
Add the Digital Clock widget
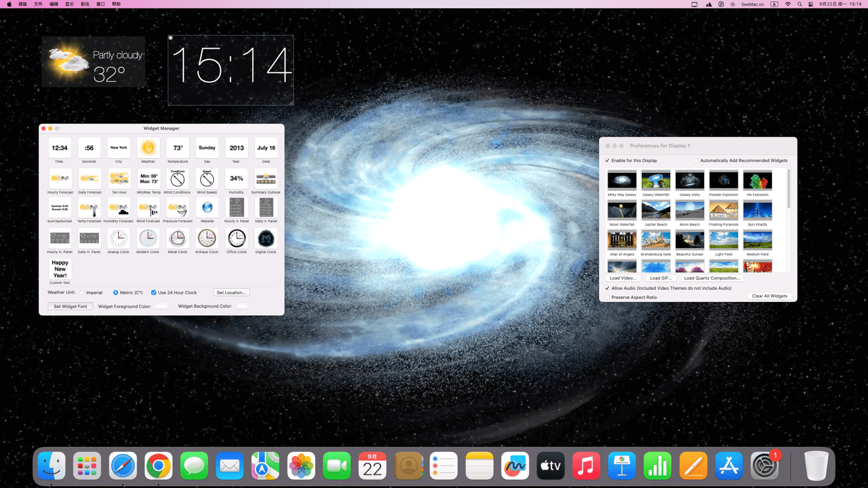point(266,239)
